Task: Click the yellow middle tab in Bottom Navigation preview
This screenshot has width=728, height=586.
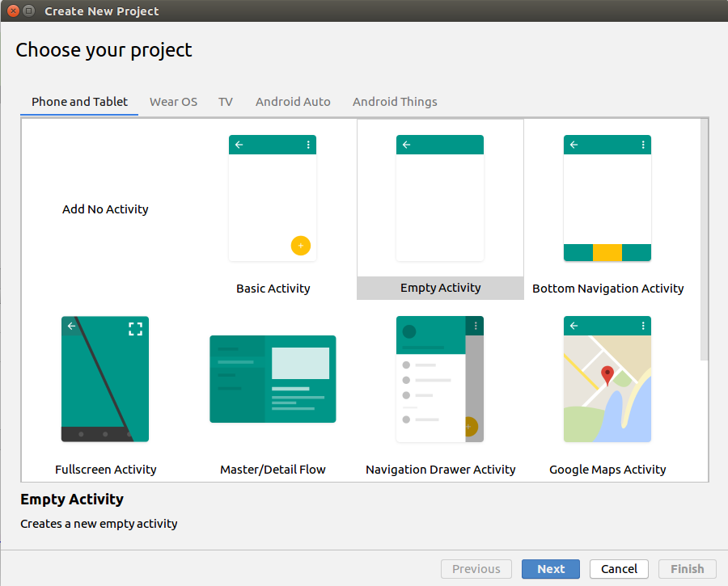Action: [607, 252]
